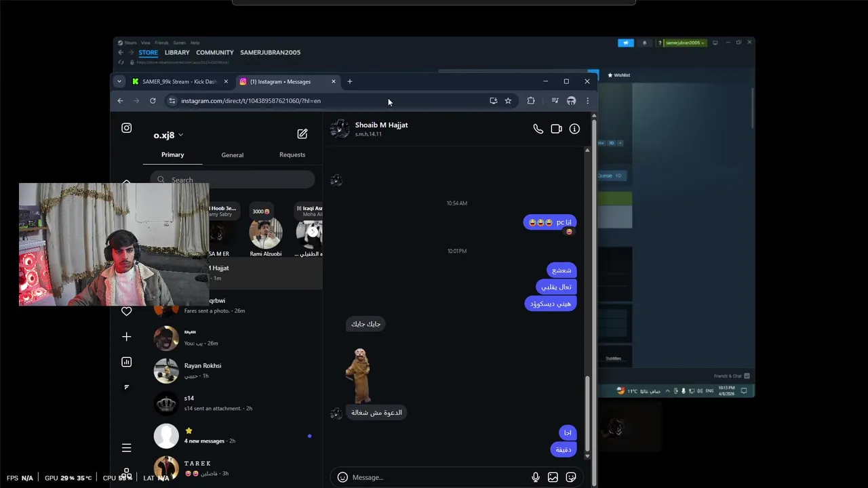
Task: Open Shoaib M Hajjat profile name in header
Action: coord(381,125)
